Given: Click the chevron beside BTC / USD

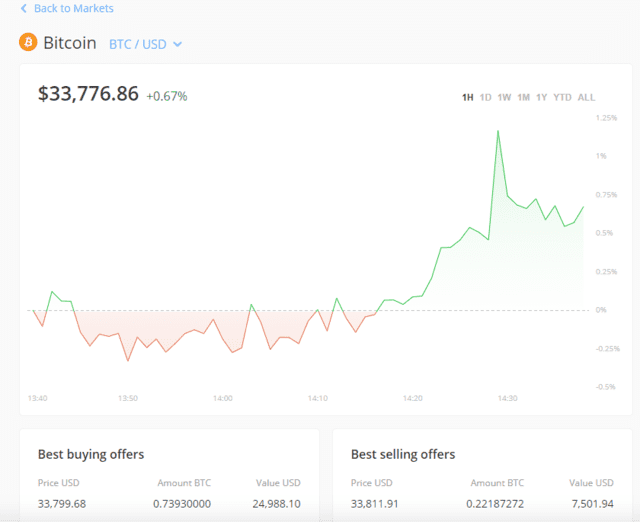Looking at the screenshot, I should pos(178,44).
